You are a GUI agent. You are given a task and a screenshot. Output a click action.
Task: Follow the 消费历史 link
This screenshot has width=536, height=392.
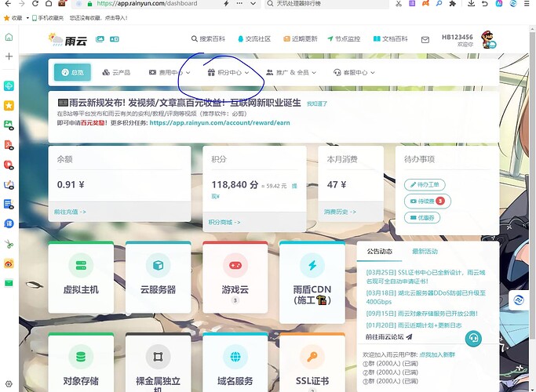click(340, 212)
